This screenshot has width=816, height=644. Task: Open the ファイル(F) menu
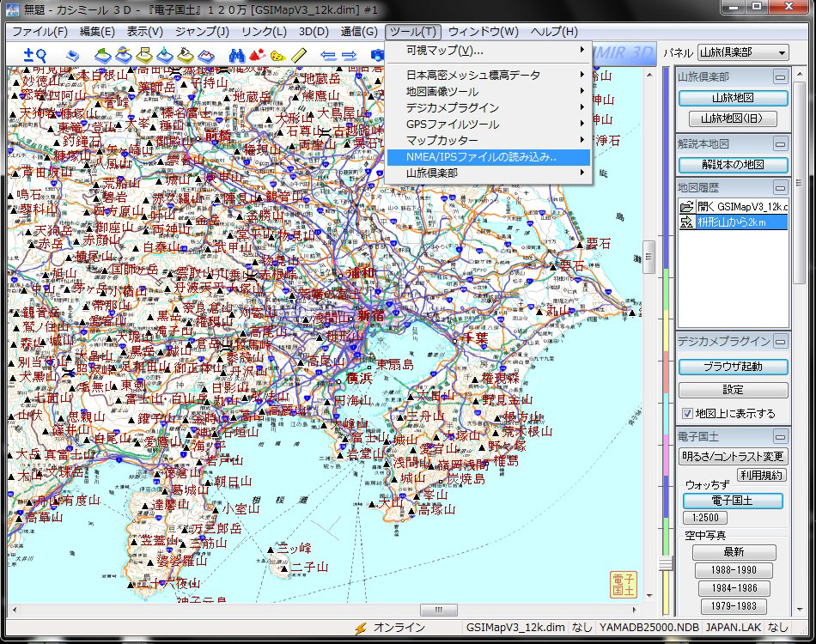(40, 32)
